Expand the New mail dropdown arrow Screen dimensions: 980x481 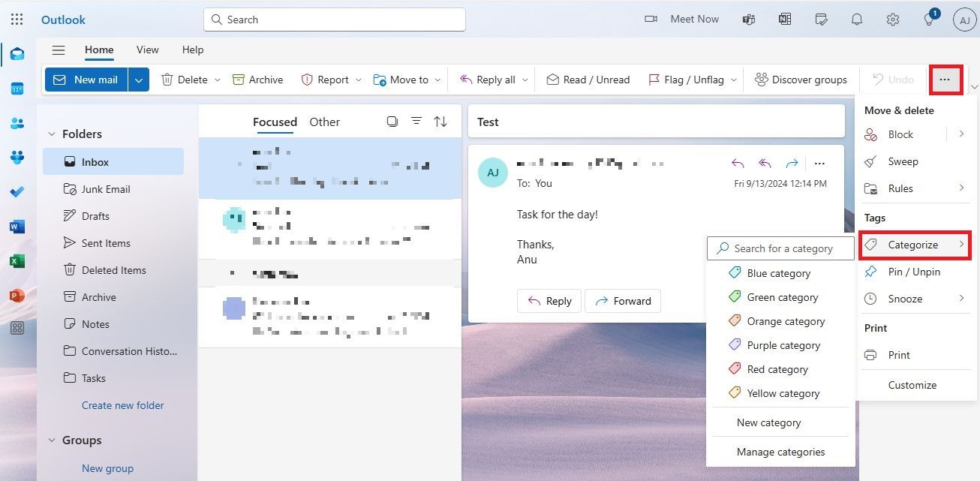(x=138, y=79)
